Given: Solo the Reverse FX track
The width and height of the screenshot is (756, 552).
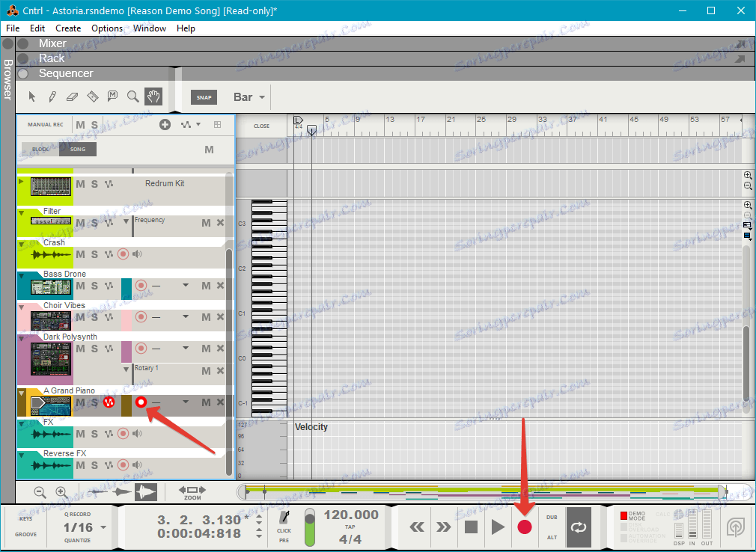Looking at the screenshot, I should coord(94,465).
